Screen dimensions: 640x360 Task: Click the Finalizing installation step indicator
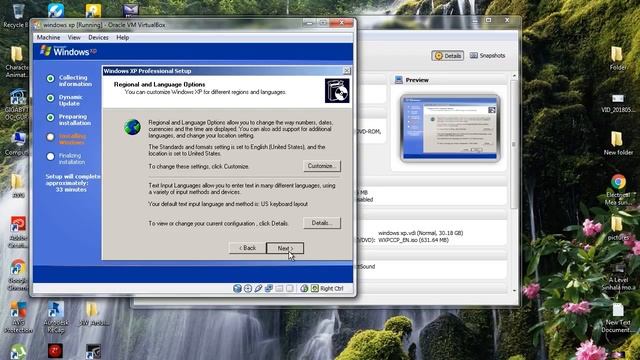pyautogui.click(x=50, y=156)
